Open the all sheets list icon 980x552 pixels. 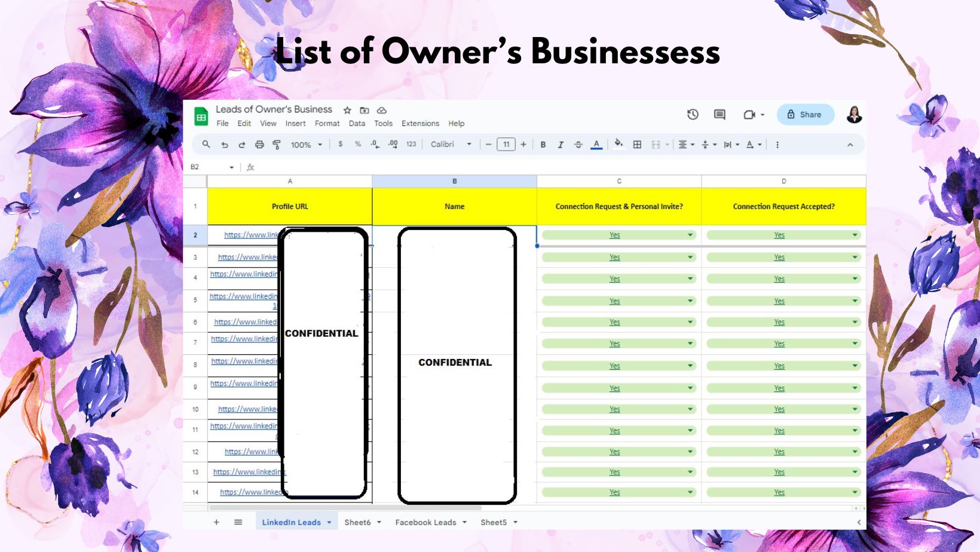[238, 522]
